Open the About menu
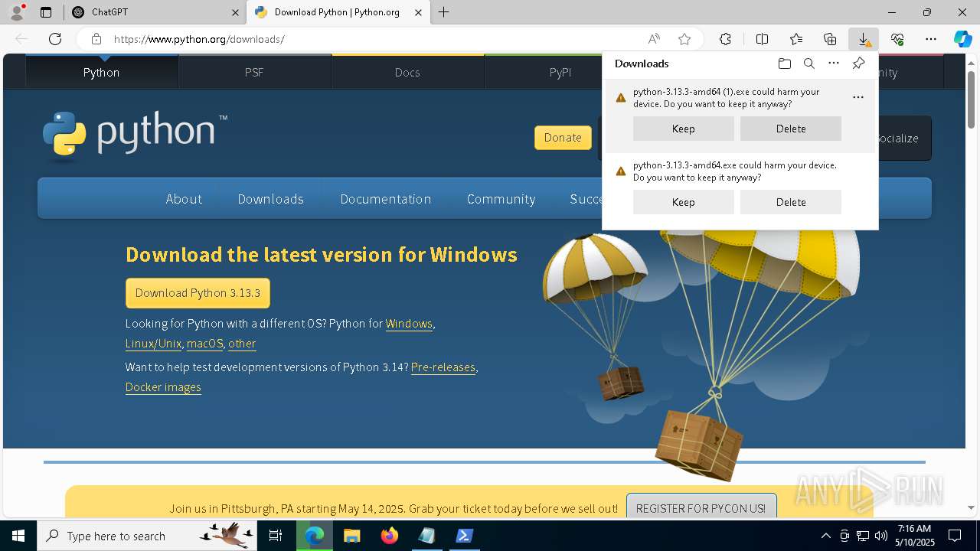Image resolution: width=980 pixels, height=551 pixels. (184, 199)
